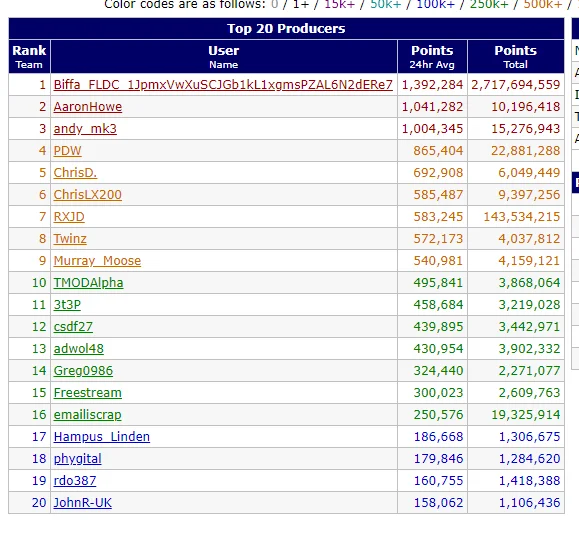The height and width of the screenshot is (535, 579).
Task: Click total points value 22,881,288
Action: (x=525, y=151)
